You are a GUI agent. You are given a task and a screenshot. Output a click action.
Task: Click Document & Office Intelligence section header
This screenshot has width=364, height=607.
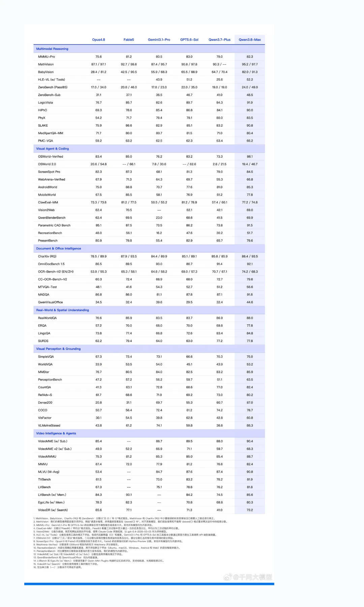[59, 249]
